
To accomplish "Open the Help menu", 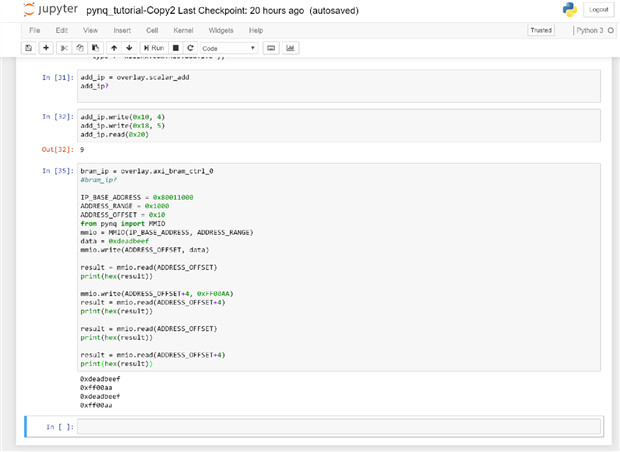I will (x=256, y=30).
